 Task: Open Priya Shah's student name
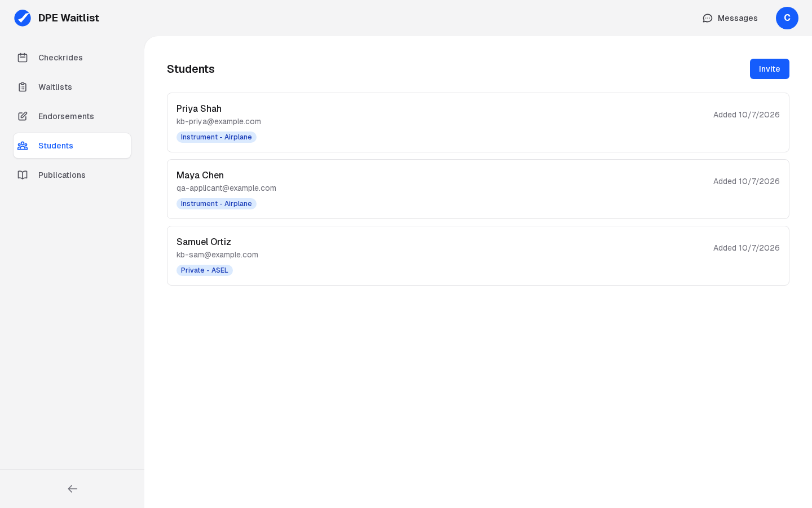click(199, 108)
